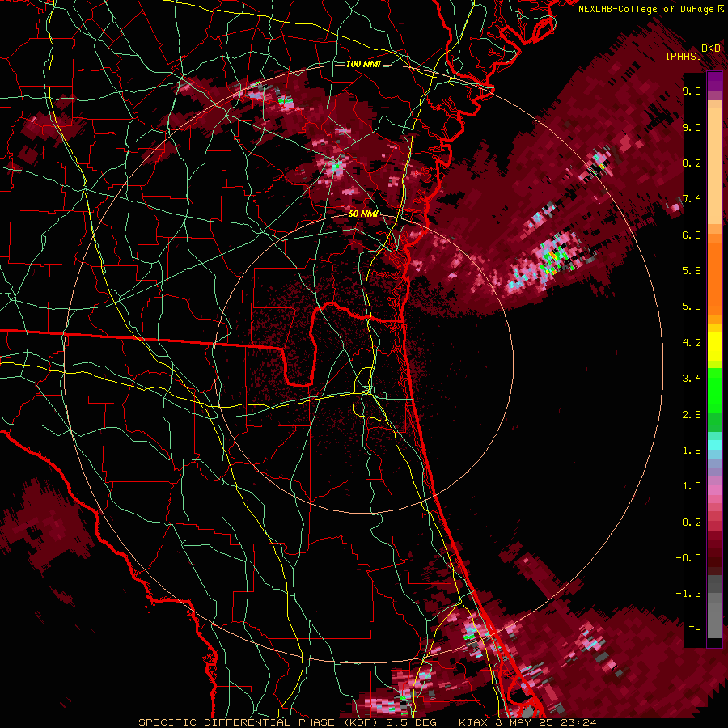Click the -0.5 value on color scale
Image resolution: width=728 pixels, height=728 pixels.
[x=688, y=558]
